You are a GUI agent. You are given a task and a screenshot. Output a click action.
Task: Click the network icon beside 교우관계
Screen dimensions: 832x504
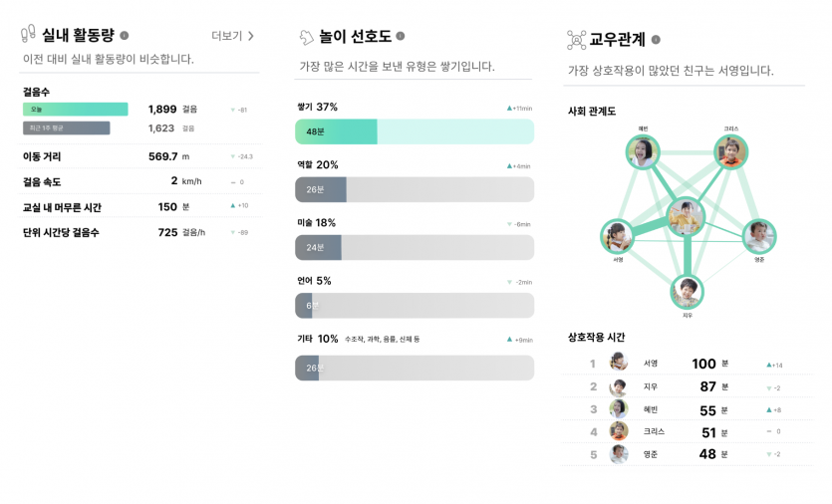[576, 40]
